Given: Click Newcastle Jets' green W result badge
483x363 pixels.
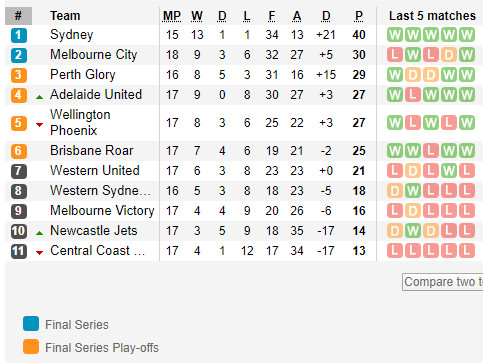Looking at the screenshot, I should 413,231.
